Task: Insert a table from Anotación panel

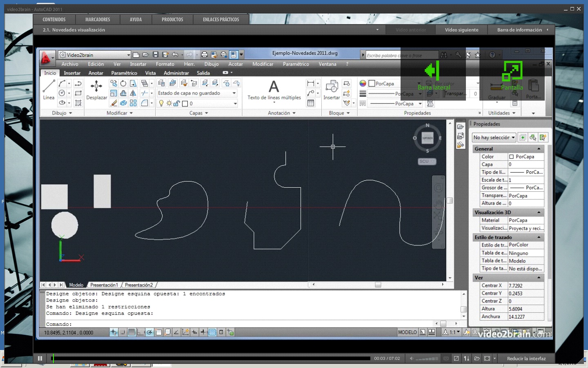Action: click(311, 103)
